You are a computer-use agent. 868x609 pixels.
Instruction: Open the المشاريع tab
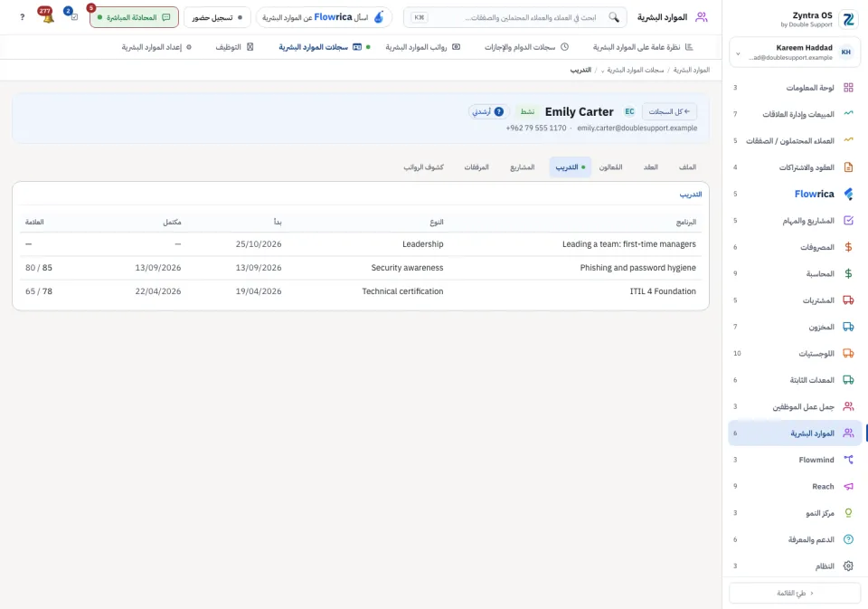coord(522,167)
